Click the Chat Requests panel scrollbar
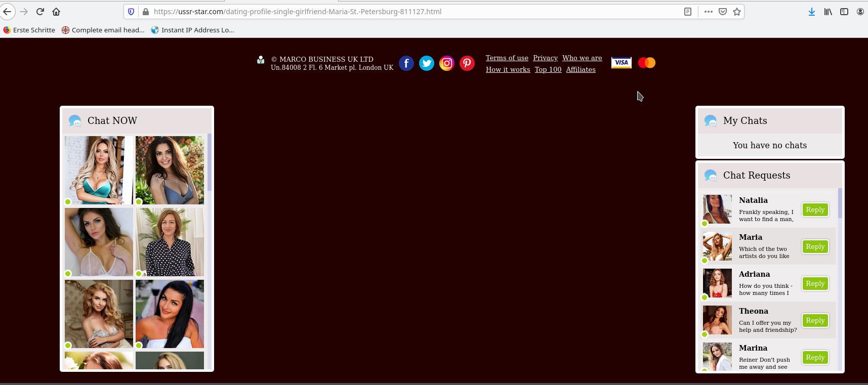Viewport: 868px width, 385px height. click(840, 203)
